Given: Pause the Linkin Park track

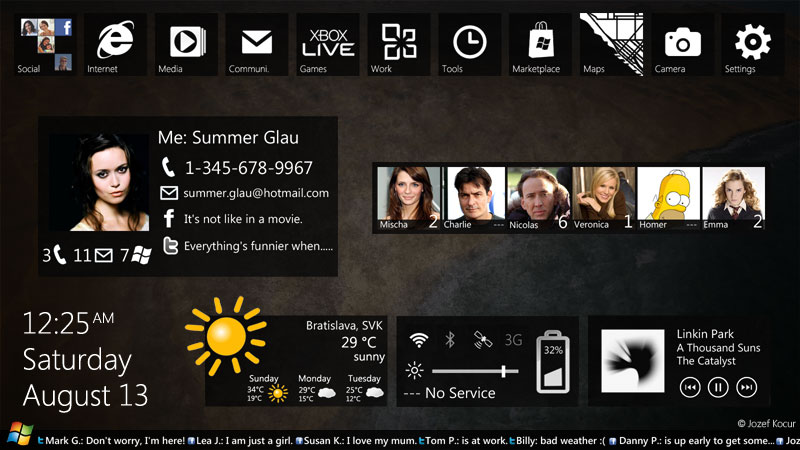Looking at the screenshot, I should click(x=718, y=387).
